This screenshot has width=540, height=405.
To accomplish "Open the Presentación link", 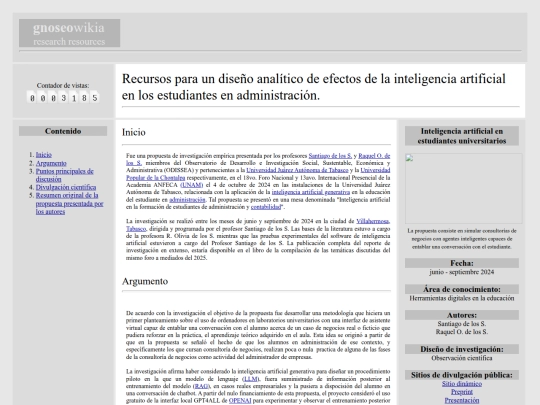I will tap(462, 400).
